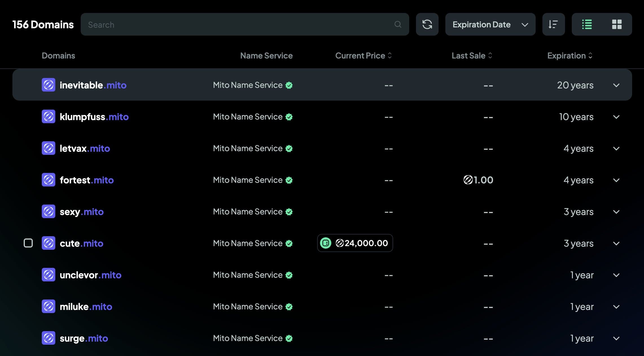Select the cute.mito row checkbox
The height and width of the screenshot is (356, 644).
coord(28,243)
